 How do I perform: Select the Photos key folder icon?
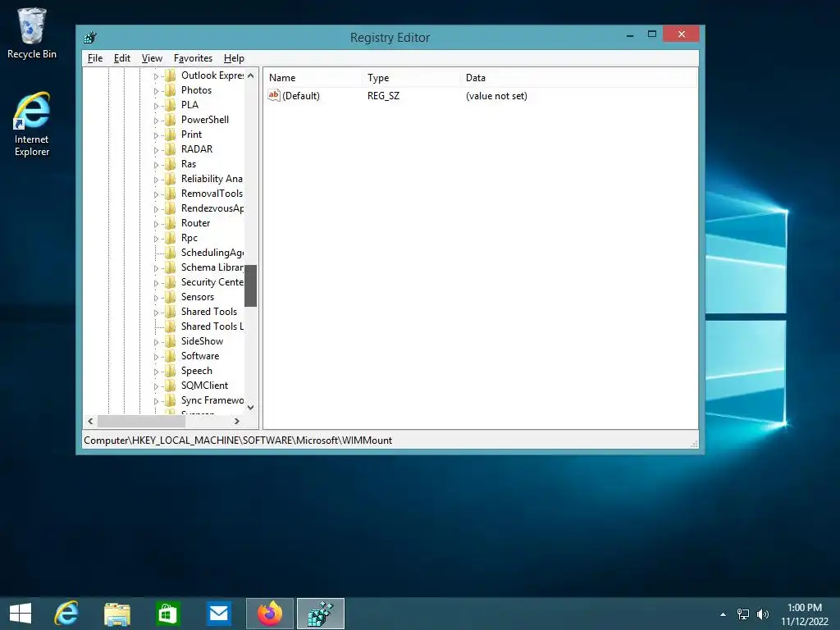(171, 90)
